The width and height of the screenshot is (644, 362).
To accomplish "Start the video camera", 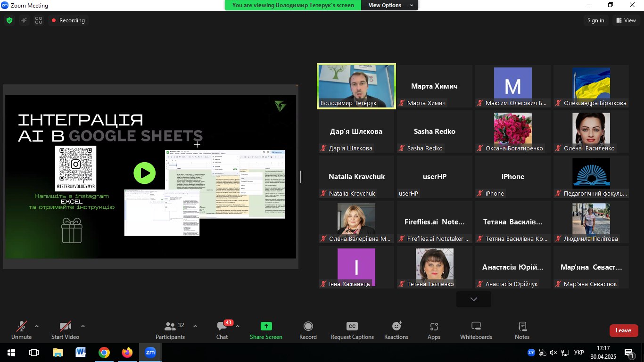I will tap(65, 330).
